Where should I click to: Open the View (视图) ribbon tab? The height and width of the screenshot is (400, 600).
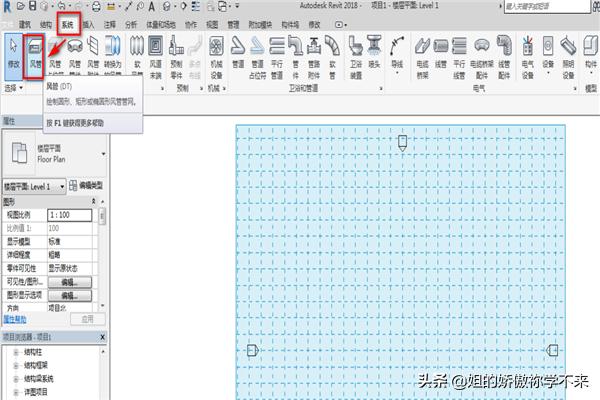(212, 25)
